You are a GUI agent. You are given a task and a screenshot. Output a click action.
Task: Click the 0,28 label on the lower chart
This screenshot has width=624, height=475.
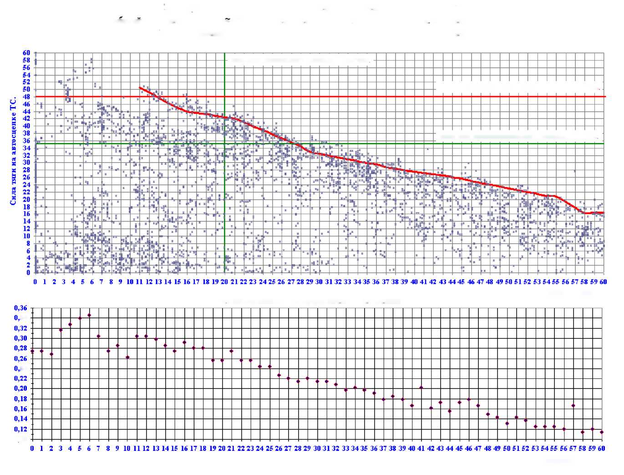pos(21,348)
